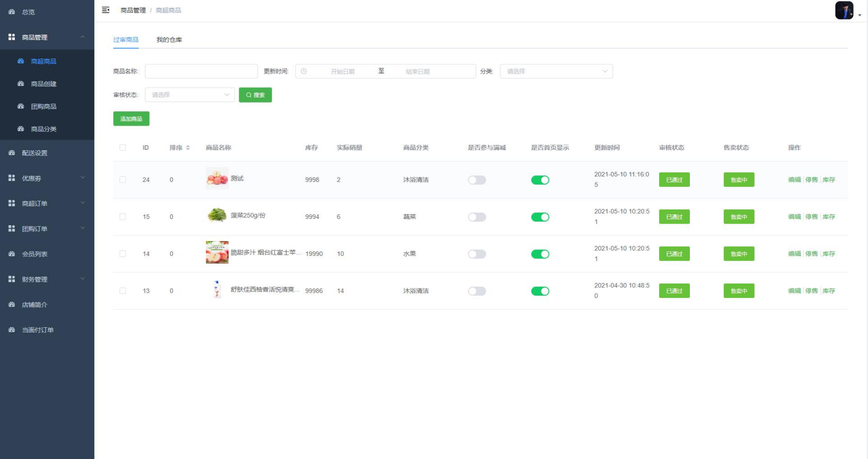Go to 店铺简介 in the sidebar
The width and height of the screenshot is (868, 459).
pyautogui.click(x=34, y=305)
